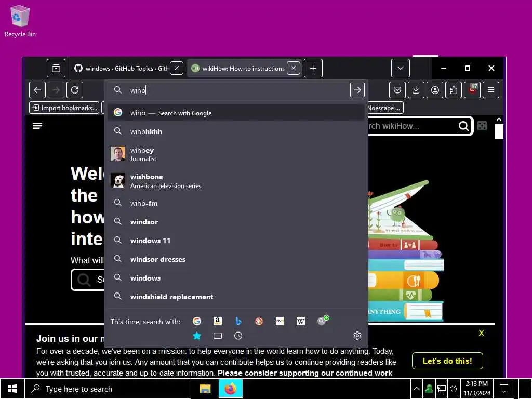Open Firefox View tab icon
Image resolution: width=532 pixels, height=399 pixels.
(56, 68)
